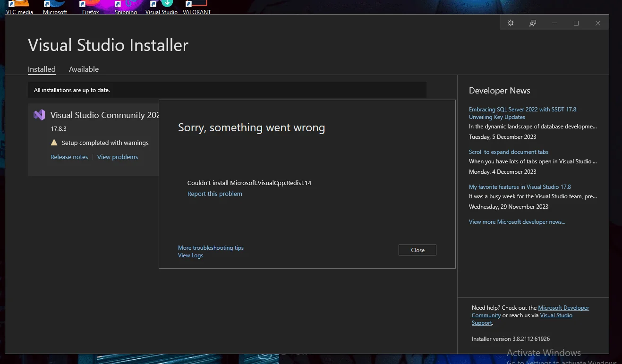Click View more Microsoft developer news link
622x364 pixels.
coord(517,222)
